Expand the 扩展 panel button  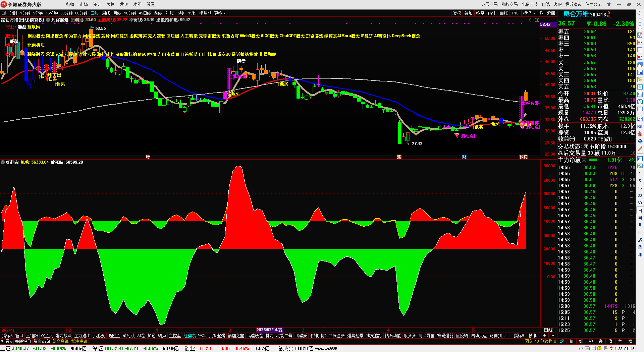tap(6, 341)
